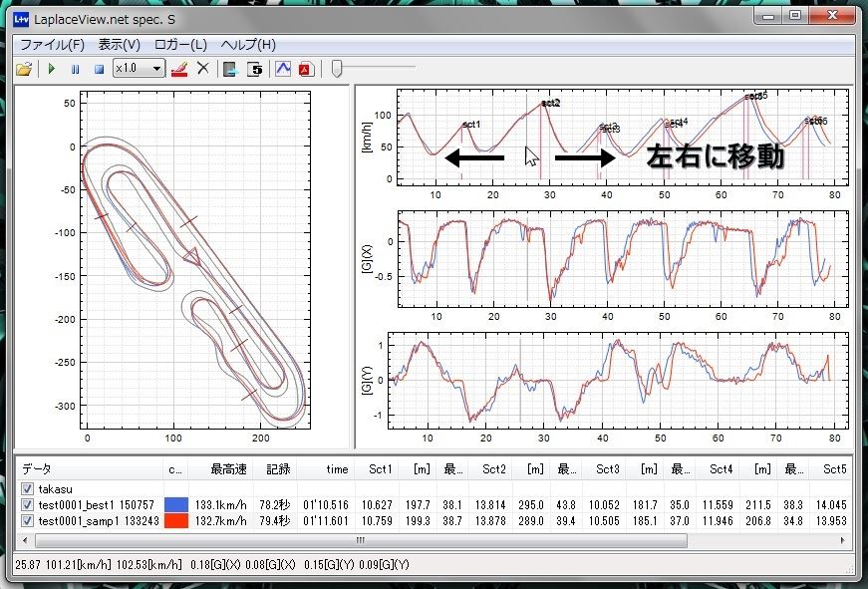Click the 133.1km/h top speed cell
868x589 pixels.
pos(220,505)
